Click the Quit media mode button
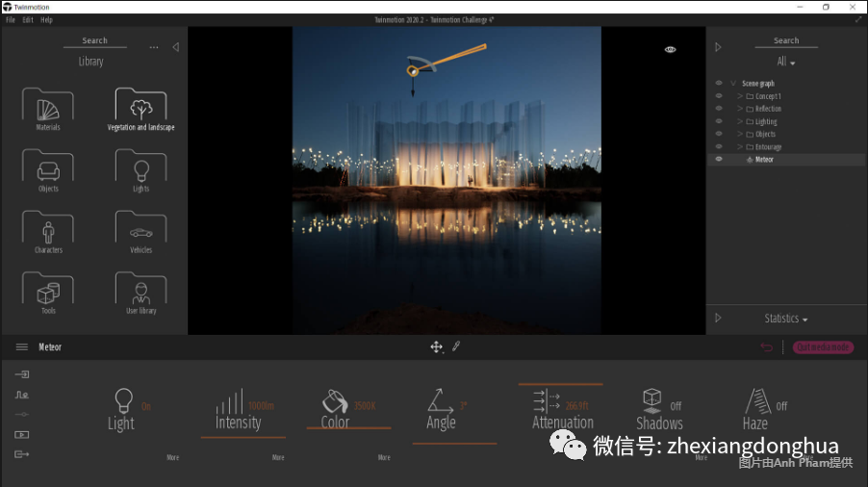This screenshot has height=487, width=868. [x=823, y=347]
